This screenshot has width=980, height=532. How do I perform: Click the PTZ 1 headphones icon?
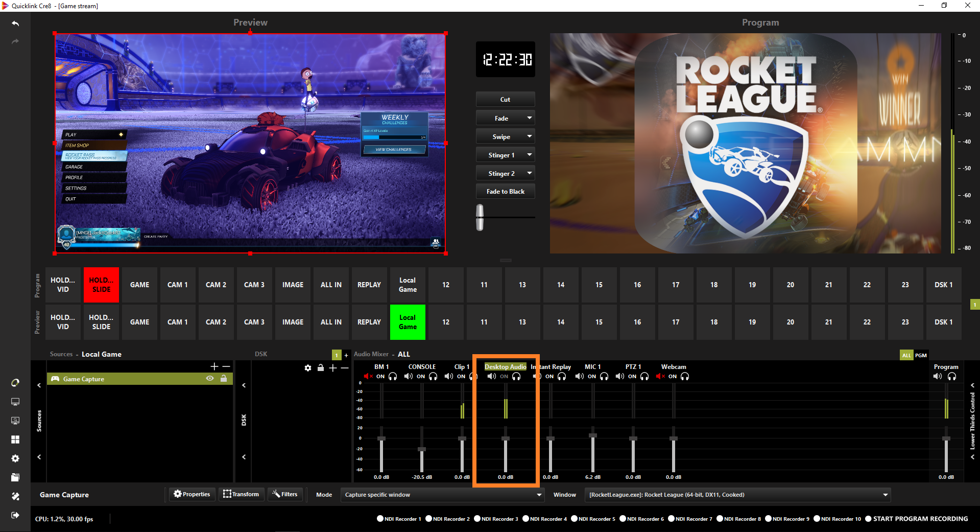pyautogui.click(x=644, y=377)
